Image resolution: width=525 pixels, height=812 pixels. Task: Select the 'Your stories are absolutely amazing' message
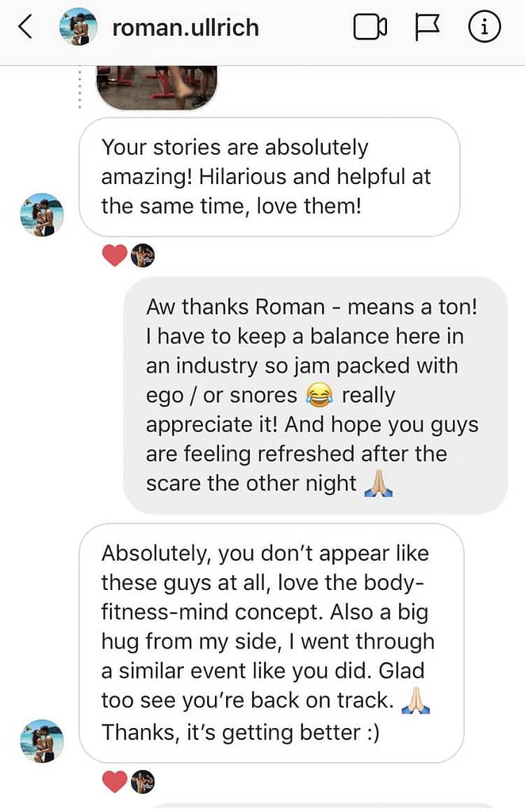[x=269, y=177]
